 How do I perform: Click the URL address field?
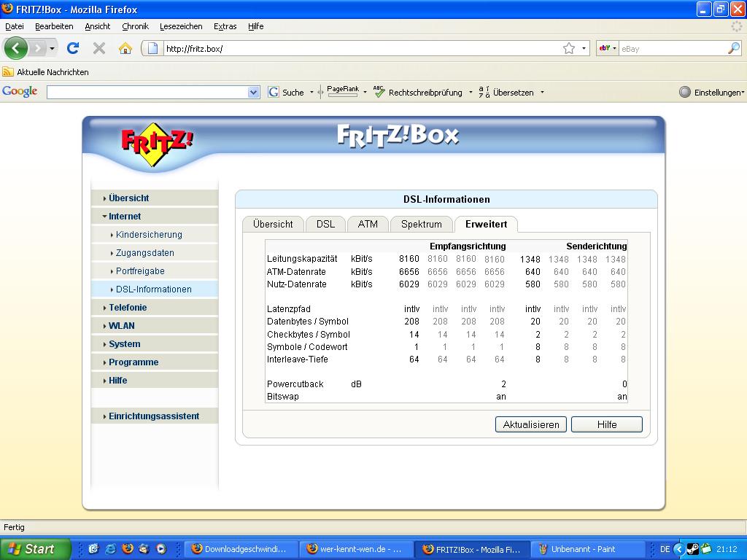[362, 48]
